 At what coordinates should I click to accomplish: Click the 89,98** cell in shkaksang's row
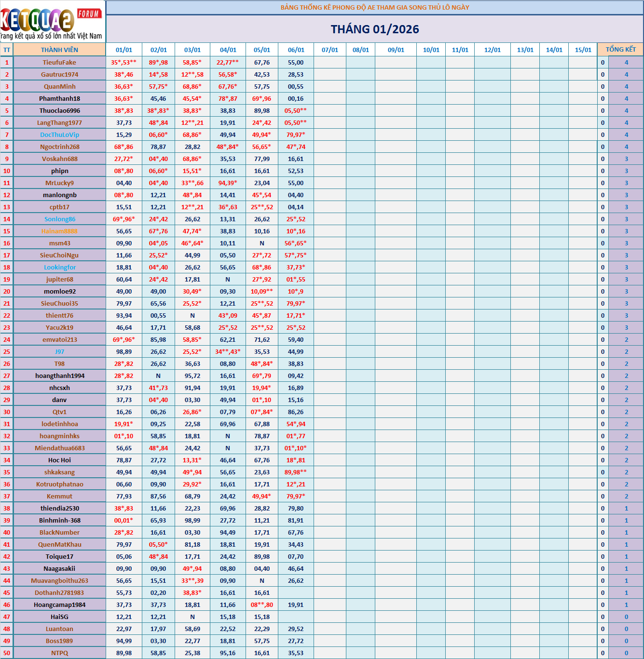click(296, 472)
